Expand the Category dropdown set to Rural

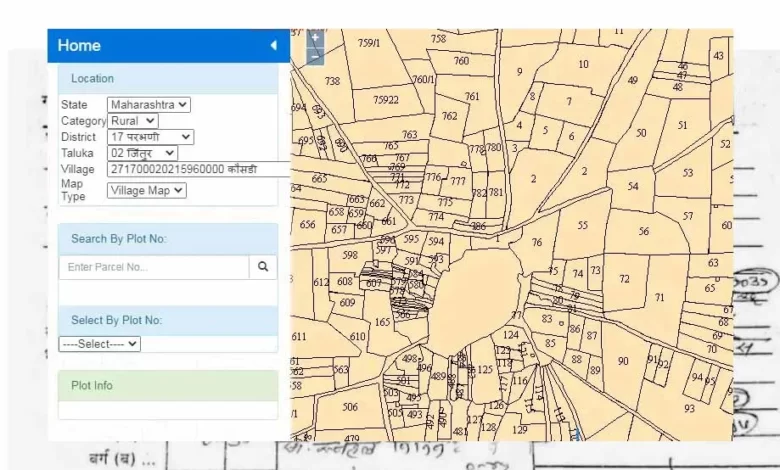pos(133,120)
